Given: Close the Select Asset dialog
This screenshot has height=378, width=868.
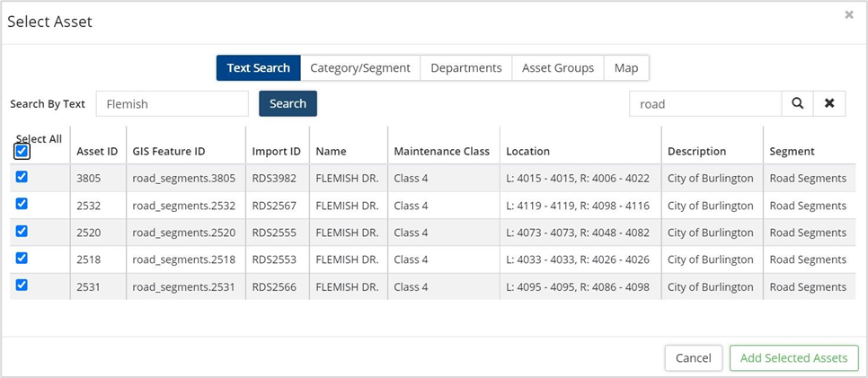Looking at the screenshot, I should pyautogui.click(x=849, y=15).
